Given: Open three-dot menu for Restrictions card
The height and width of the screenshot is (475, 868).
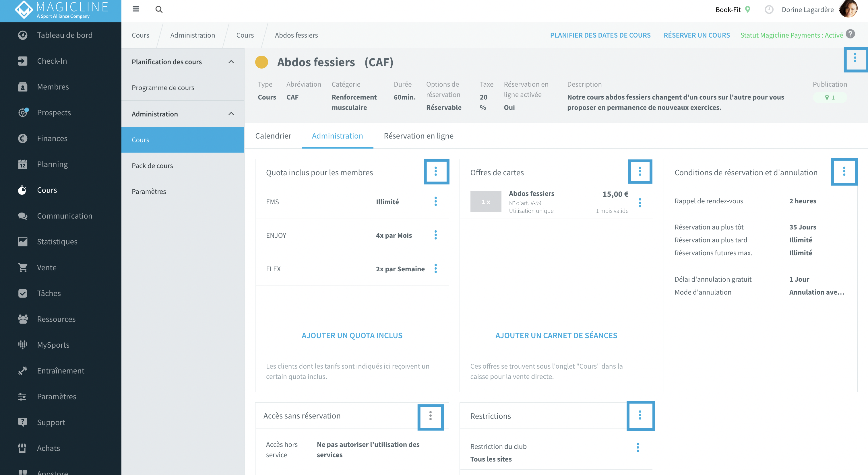Looking at the screenshot, I should point(640,415).
